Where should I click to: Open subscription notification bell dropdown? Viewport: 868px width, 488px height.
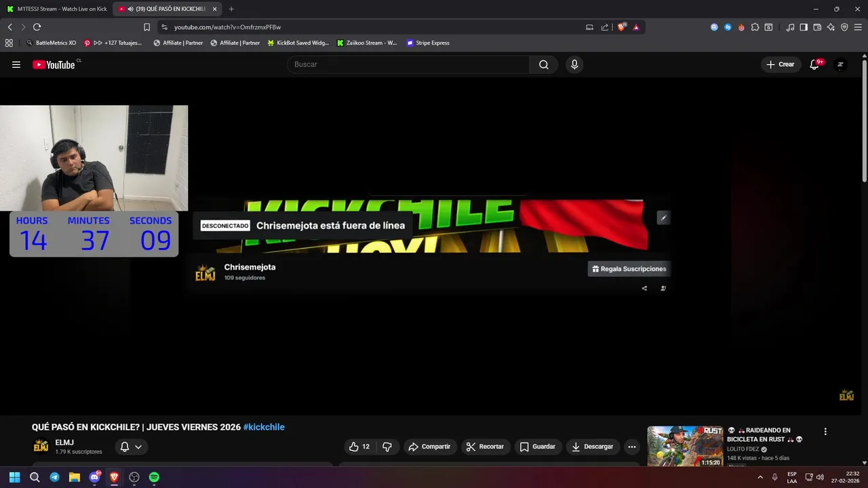click(x=131, y=447)
